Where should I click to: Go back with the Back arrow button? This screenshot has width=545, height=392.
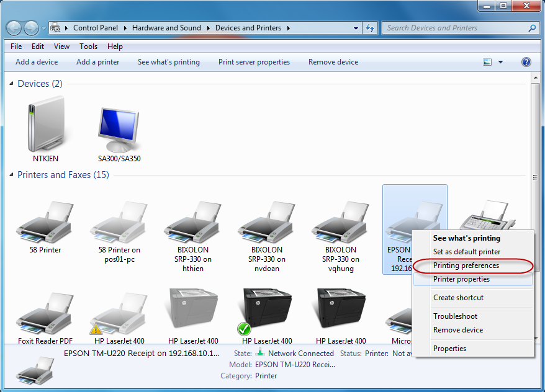pyautogui.click(x=14, y=28)
